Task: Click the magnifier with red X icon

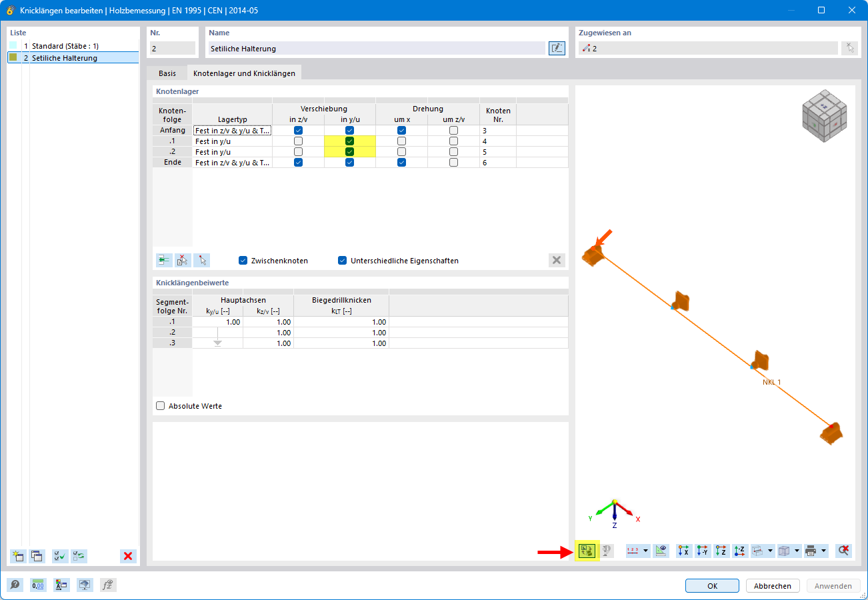Action: tap(843, 551)
